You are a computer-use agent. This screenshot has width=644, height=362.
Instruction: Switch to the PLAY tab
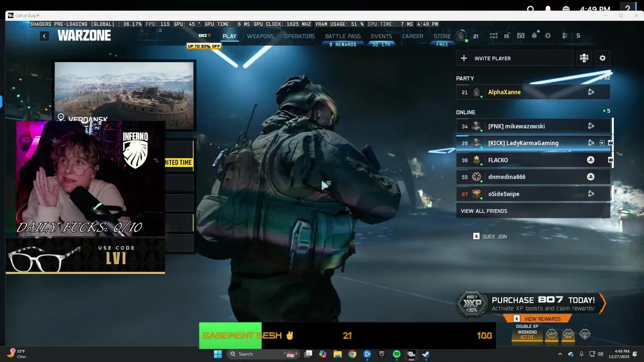pos(229,36)
